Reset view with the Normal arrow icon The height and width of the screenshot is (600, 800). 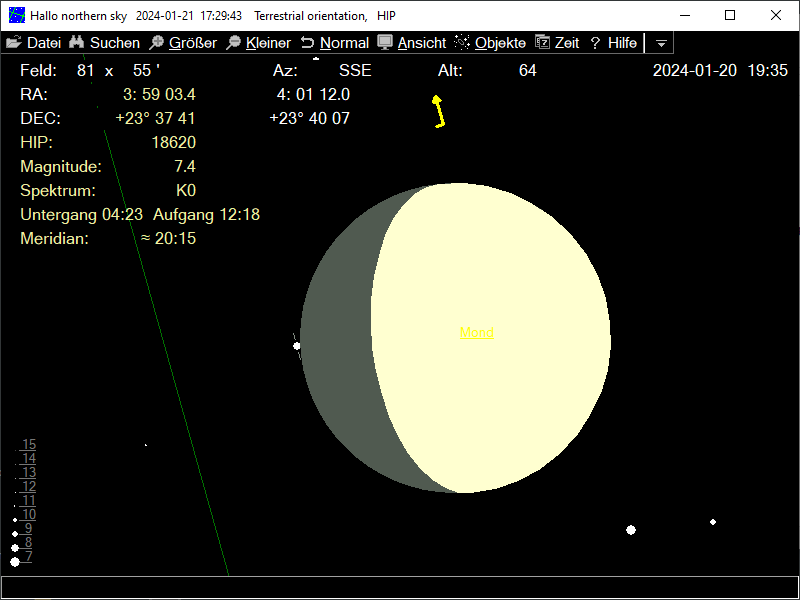[x=307, y=43]
